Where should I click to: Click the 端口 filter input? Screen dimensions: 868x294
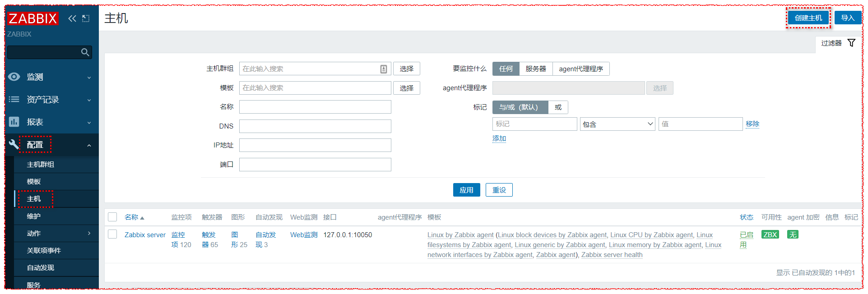click(315, 165)
